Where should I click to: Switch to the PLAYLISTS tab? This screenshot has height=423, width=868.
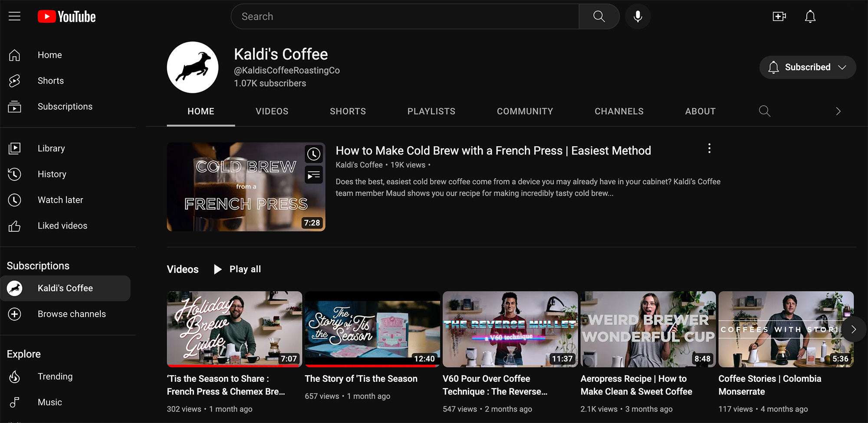pyautogui.click(x=431, y=111)
